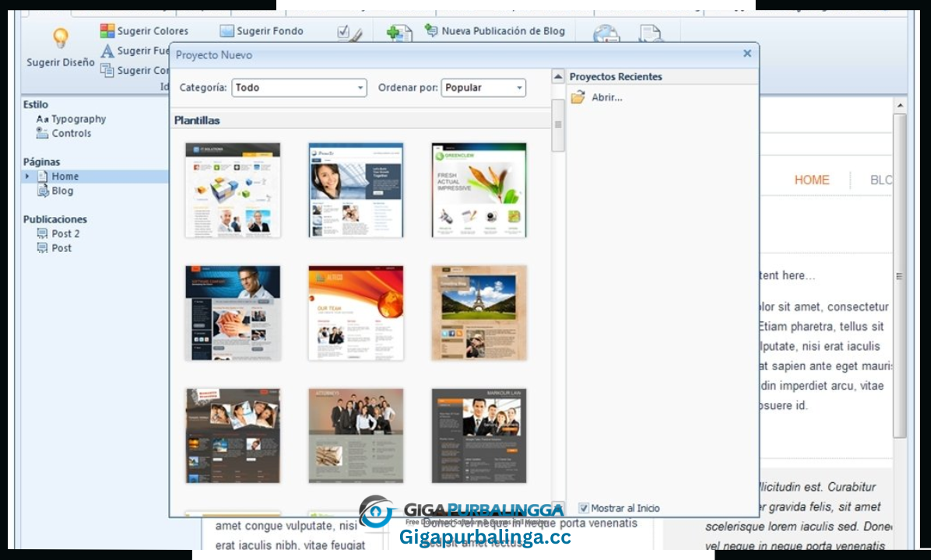The image size is (934, 560).
Task: Click the Blog page icon
Action: coord(43,191)
